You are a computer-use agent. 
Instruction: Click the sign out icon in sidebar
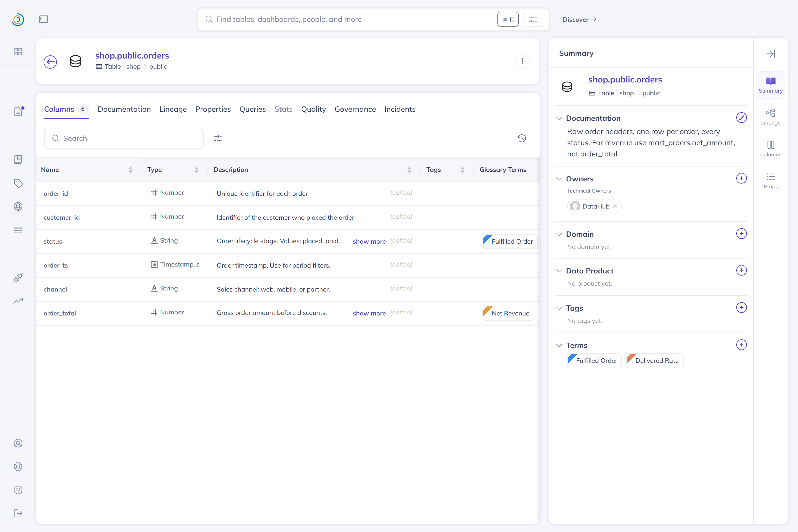(18, 513)
